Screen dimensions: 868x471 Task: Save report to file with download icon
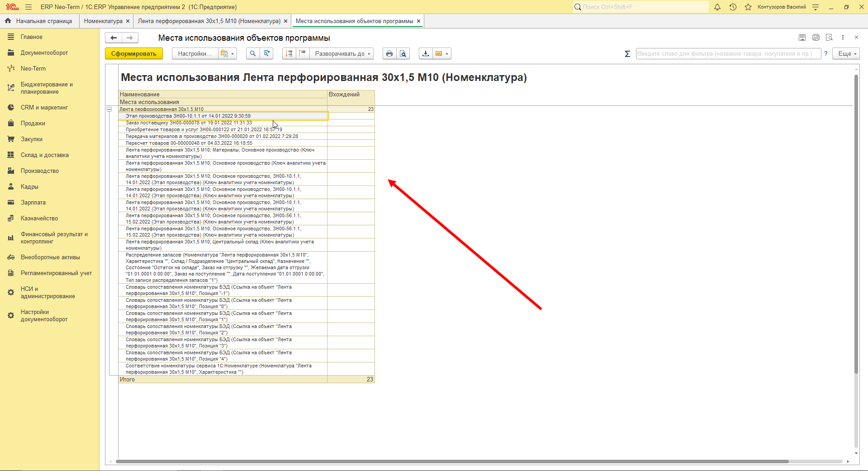coord(426,54)
